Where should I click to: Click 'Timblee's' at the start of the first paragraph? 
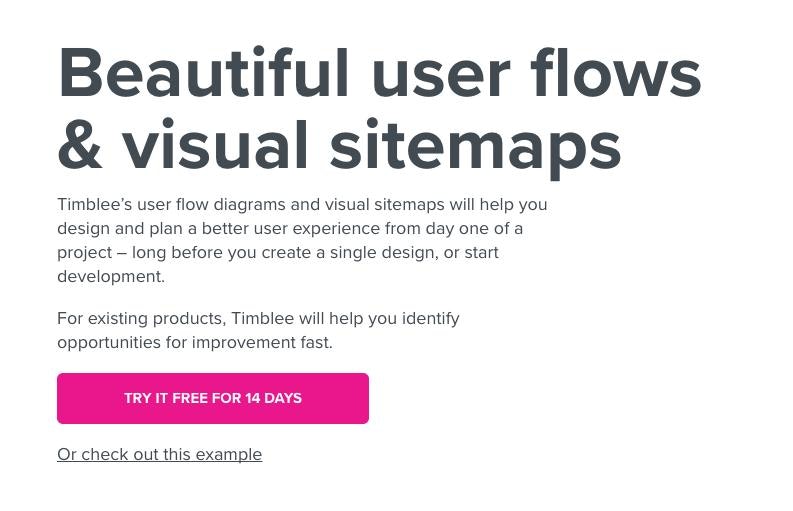point(95,204)
